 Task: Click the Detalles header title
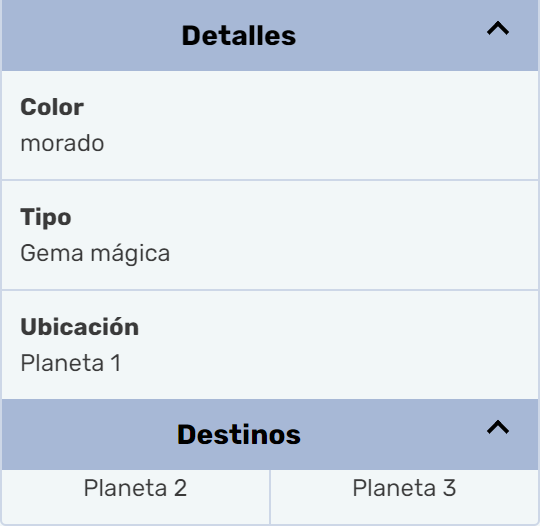[239, 36]
